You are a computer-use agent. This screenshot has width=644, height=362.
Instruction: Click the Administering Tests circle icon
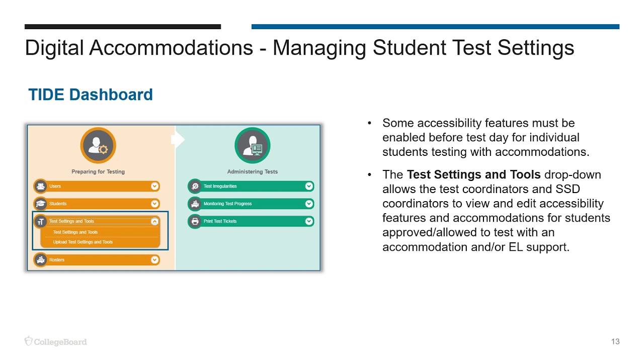(253, 146)
